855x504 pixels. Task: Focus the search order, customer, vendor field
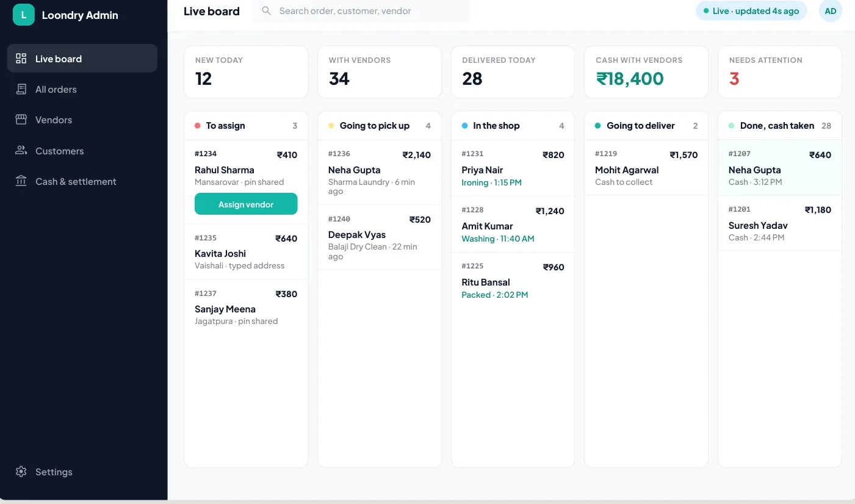click(x=361, y=11)
